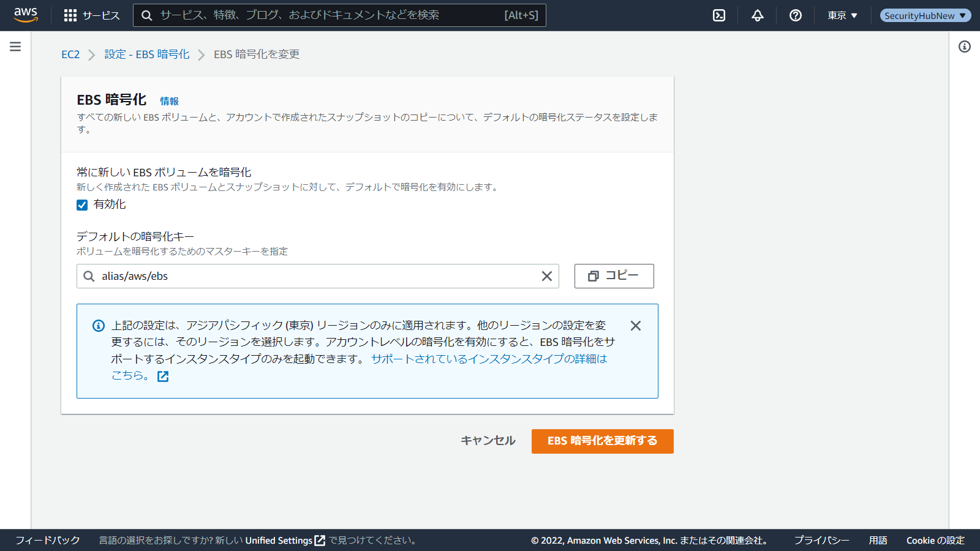980x551 pixels.
Task: Open the left hamburger navigation menu
Action: pyautogui.click(x=15, y=47)
